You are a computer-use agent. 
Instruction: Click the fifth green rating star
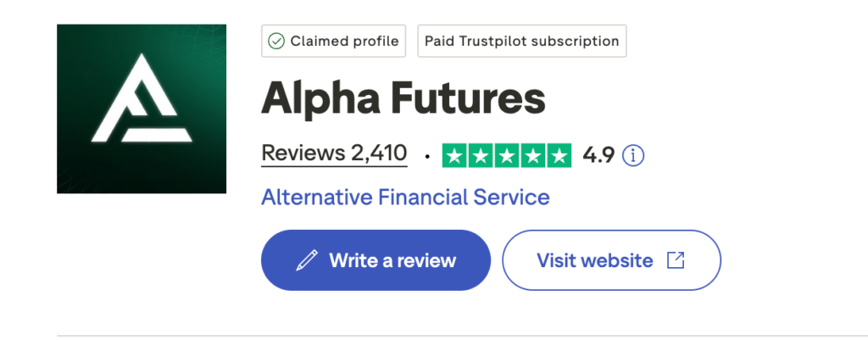point(559,155)
